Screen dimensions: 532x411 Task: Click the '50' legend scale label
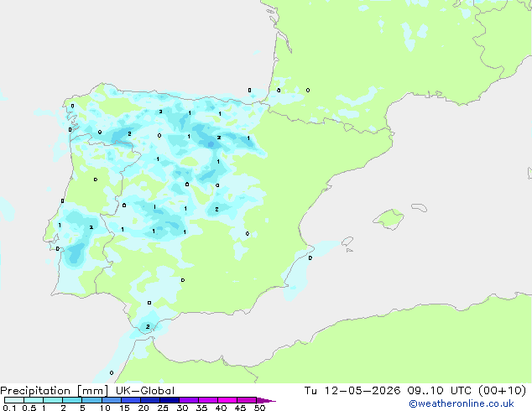(x=259, y=408)
